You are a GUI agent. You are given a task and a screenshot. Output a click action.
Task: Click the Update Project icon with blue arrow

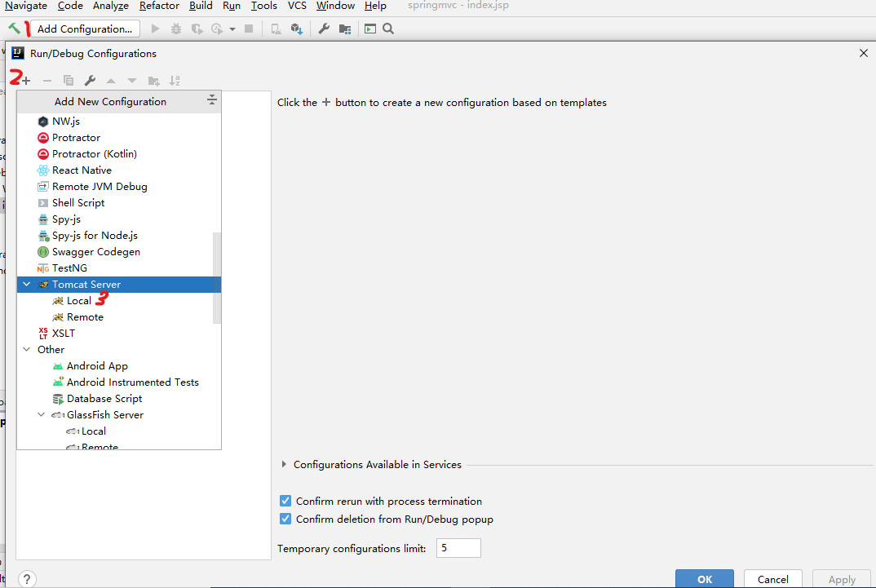(297, 29)
